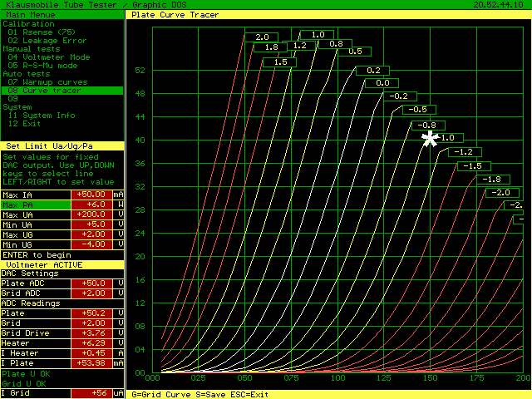
Task: Click G=Grid Curve in bottom bar
Action: point(161,395)
